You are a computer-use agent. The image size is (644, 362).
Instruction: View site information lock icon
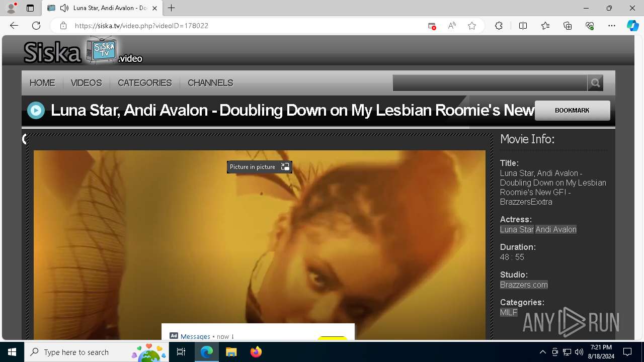click(63, 26)
